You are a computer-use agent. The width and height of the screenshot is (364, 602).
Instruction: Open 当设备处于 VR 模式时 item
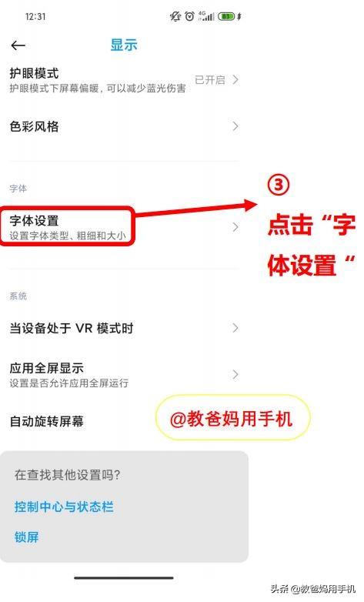125,328
